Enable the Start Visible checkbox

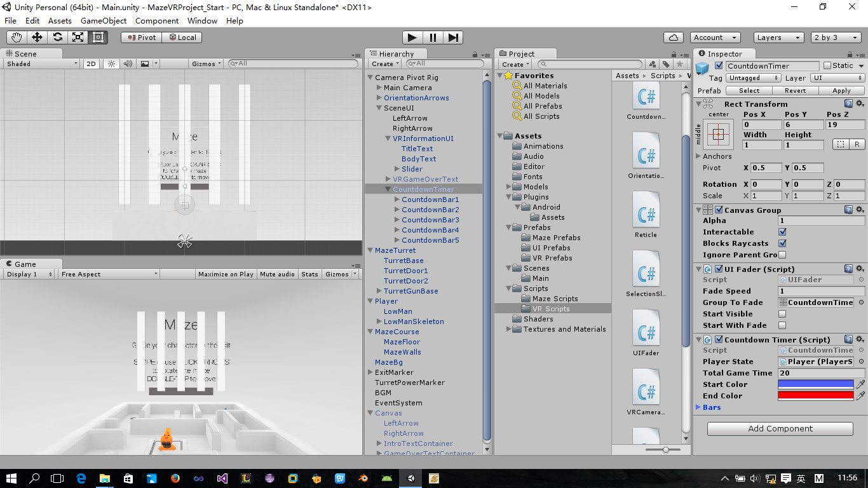[x=782, y=314]
